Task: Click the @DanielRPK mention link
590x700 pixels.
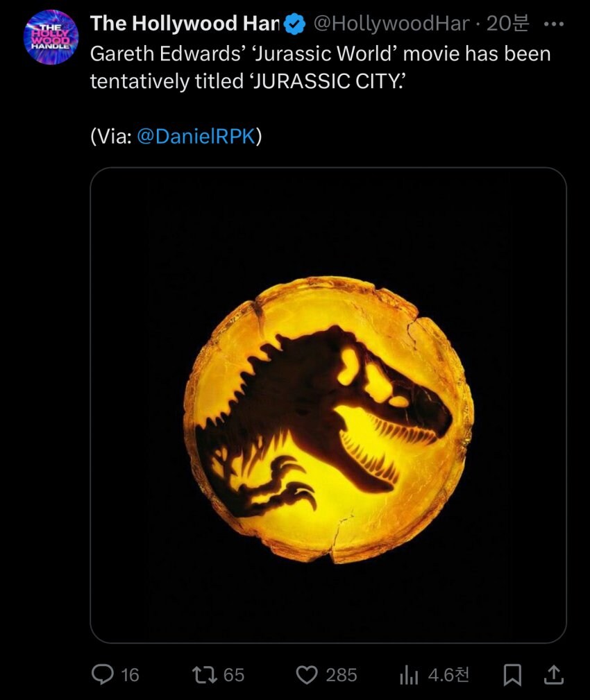Action: tap(197, 137)
